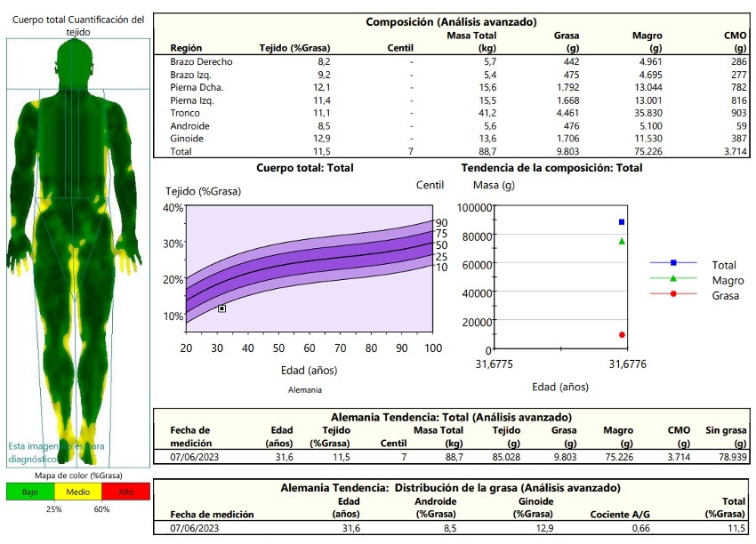Click the yellow Medio color swatch
The width and height of the screenshot is (756, 544).
coord(78,492)
